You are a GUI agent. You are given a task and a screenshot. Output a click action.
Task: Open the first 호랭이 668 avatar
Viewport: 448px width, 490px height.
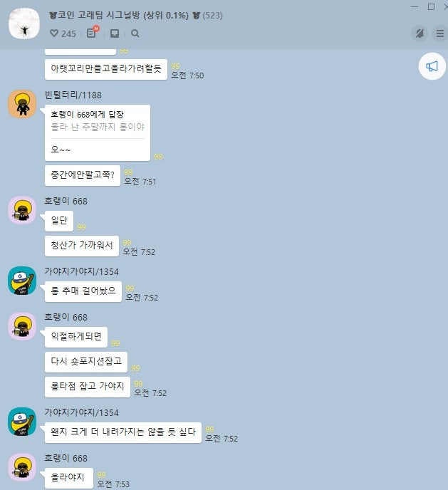pos(22,210)
